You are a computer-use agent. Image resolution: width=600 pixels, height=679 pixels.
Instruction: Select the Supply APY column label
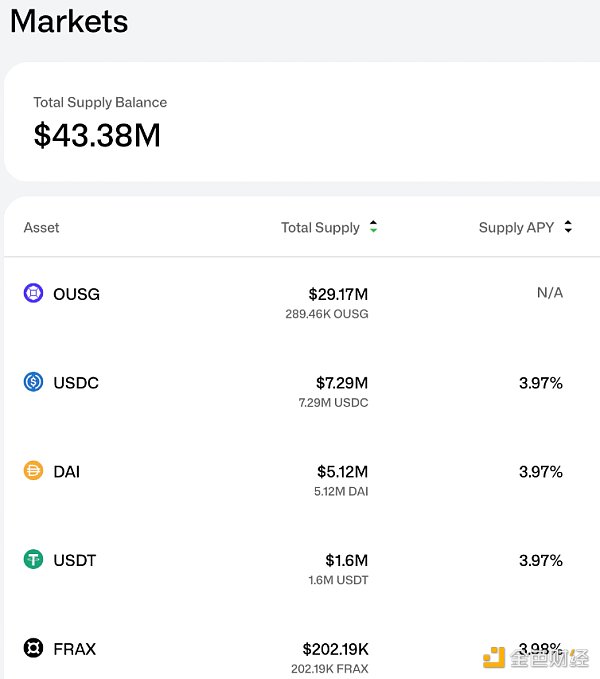click(x=516, y=228)
